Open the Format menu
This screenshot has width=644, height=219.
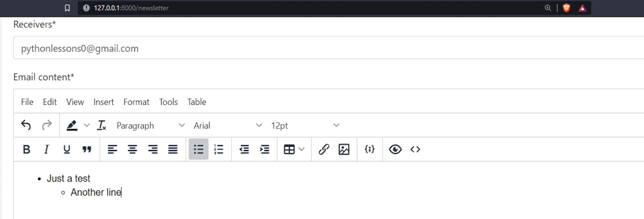point(136,102)
